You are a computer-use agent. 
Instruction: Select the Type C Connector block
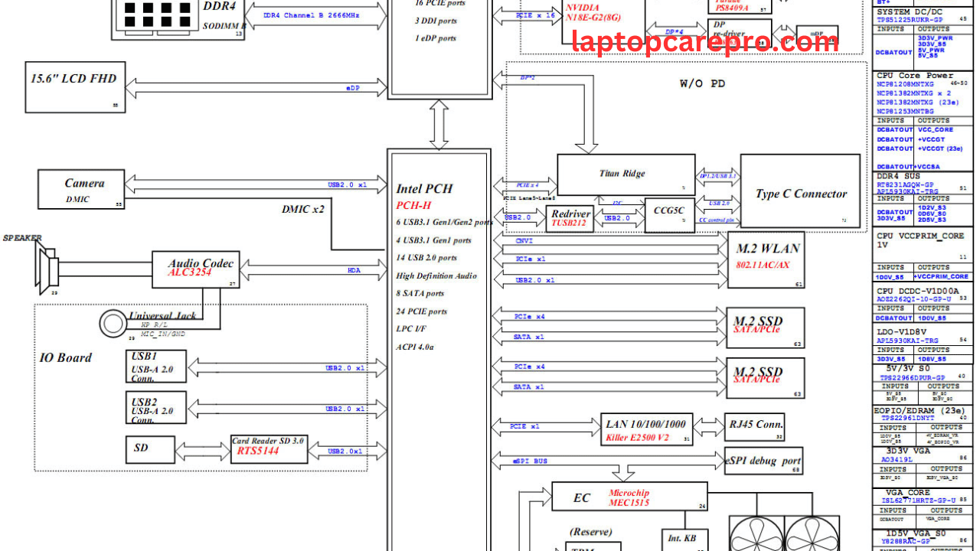(800, 194)
